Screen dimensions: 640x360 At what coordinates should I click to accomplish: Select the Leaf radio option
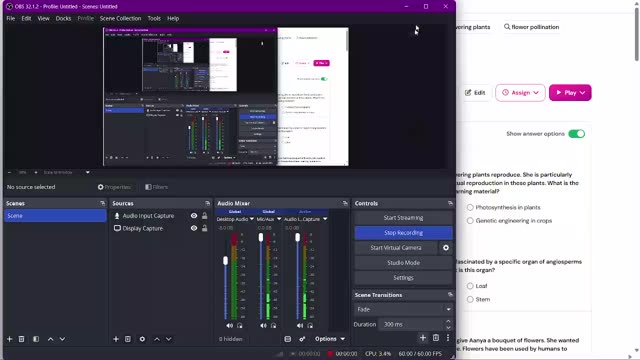(470, 286)
